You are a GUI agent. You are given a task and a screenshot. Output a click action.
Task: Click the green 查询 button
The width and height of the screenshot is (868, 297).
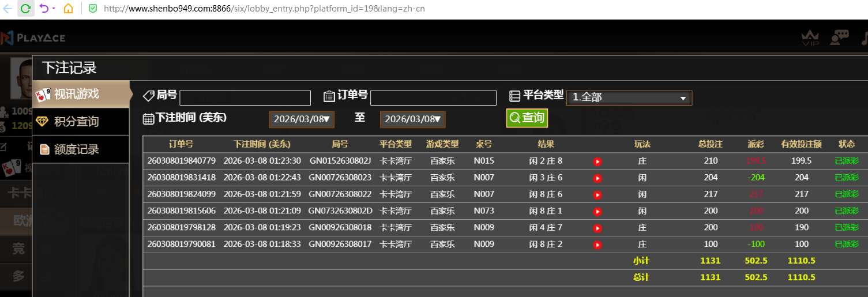[527, 118]
